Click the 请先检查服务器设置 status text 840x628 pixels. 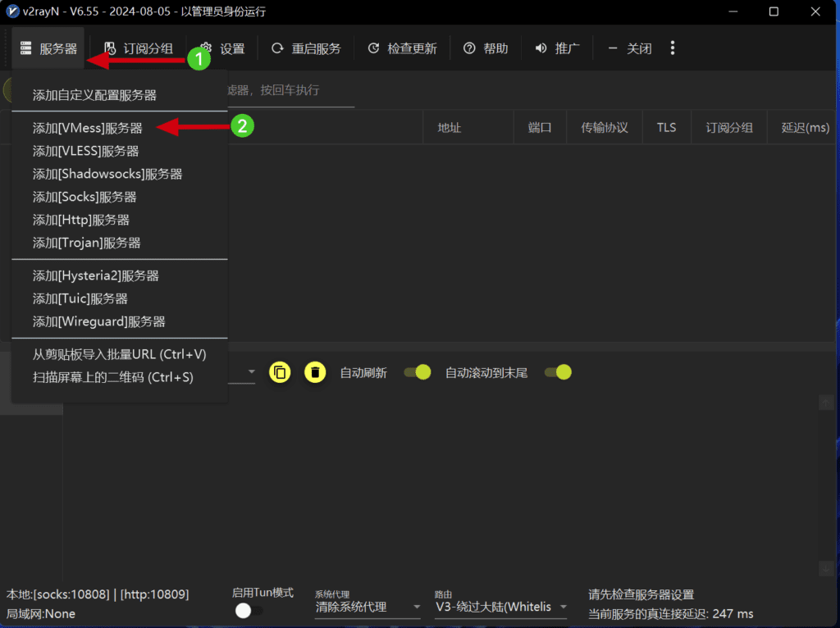click(641, 594)
